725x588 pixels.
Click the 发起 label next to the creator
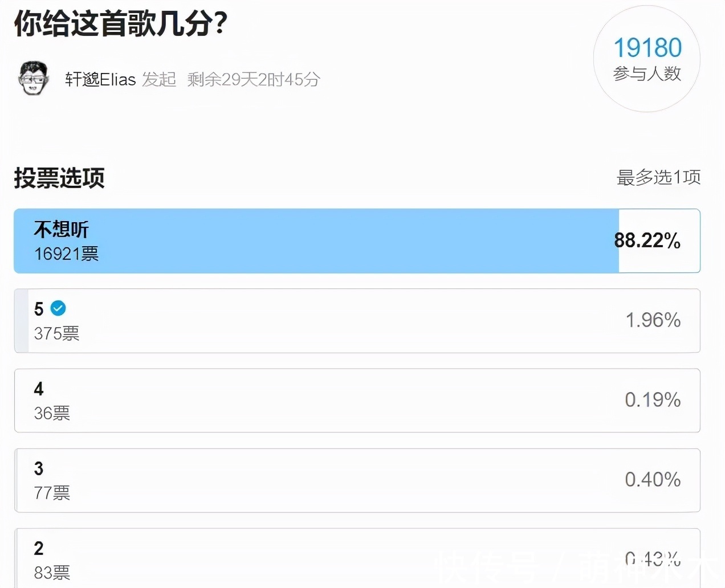159,80
